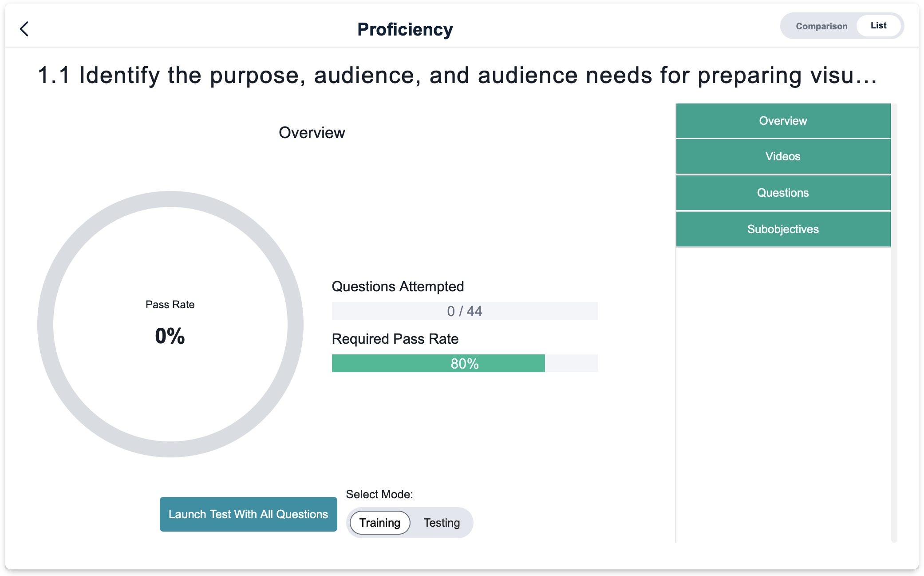Launch Test With All Questions

pos(248,514)
